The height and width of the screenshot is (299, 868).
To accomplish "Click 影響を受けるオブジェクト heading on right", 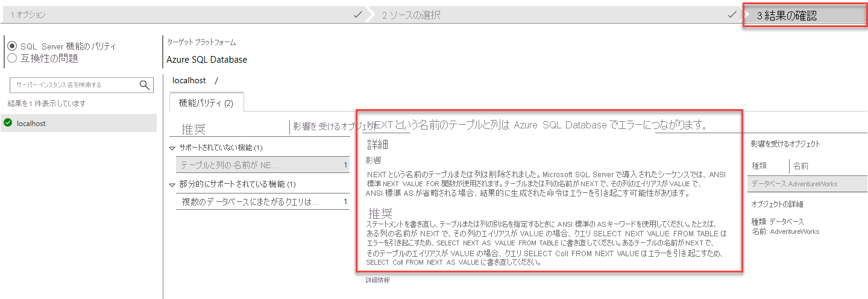I will [785, 144].
